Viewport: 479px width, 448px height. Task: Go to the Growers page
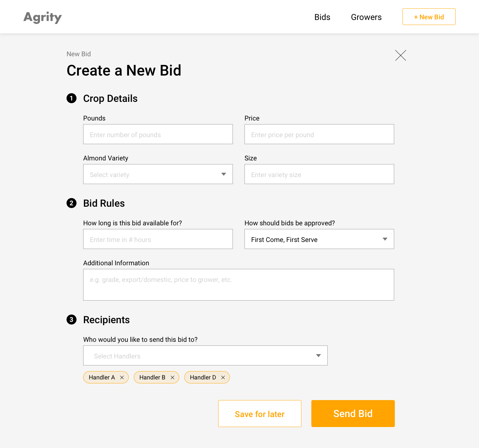(366, 17)
